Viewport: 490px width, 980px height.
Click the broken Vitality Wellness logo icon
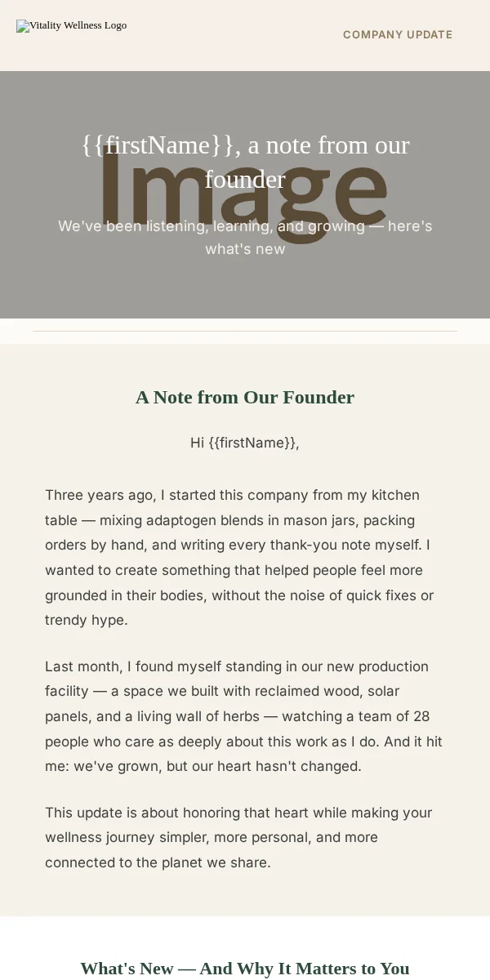(x=23, y=26)
